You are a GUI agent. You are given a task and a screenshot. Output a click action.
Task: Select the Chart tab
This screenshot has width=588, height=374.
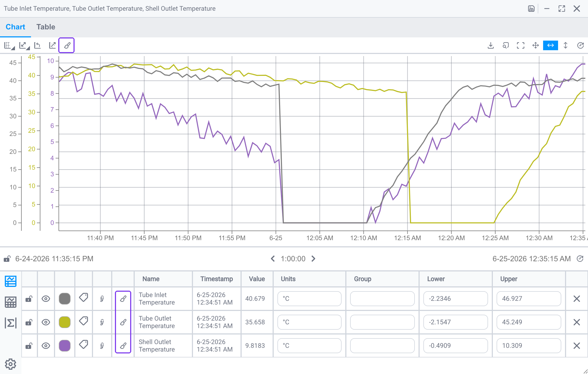[16, 27]
